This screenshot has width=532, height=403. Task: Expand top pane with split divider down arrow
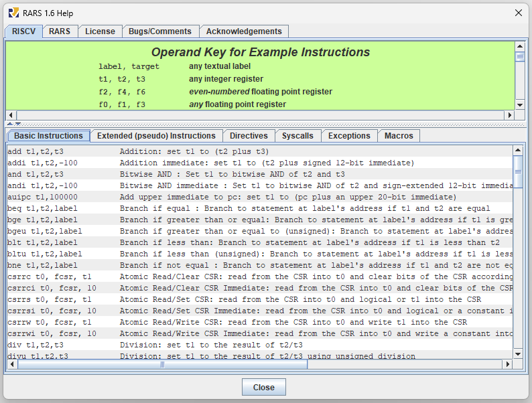pos(18,124)
